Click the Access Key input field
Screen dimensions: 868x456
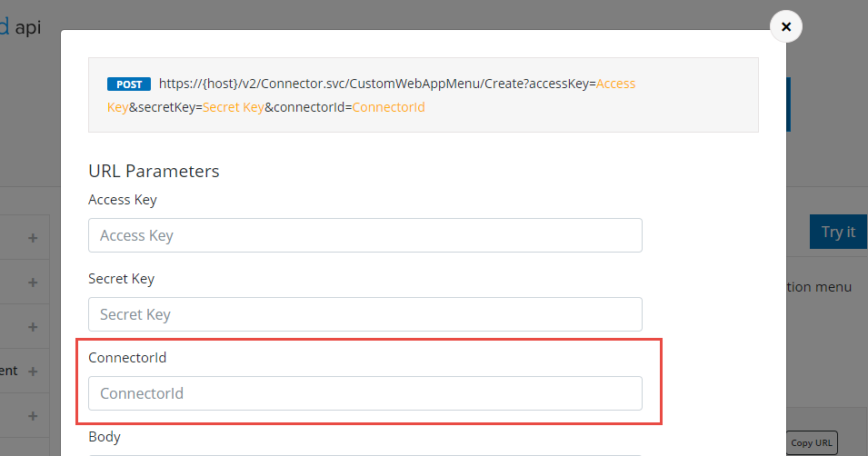(364, 235)
